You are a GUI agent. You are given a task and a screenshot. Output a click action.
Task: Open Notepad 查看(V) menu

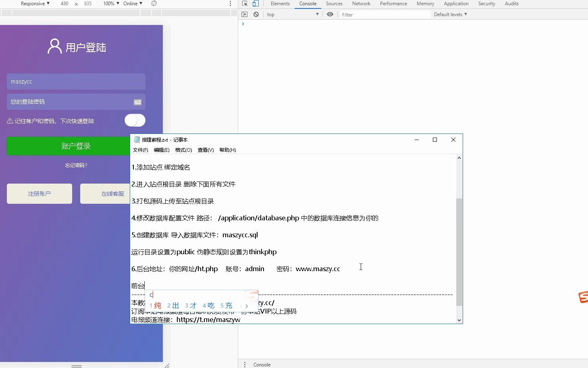click(206, 150)
